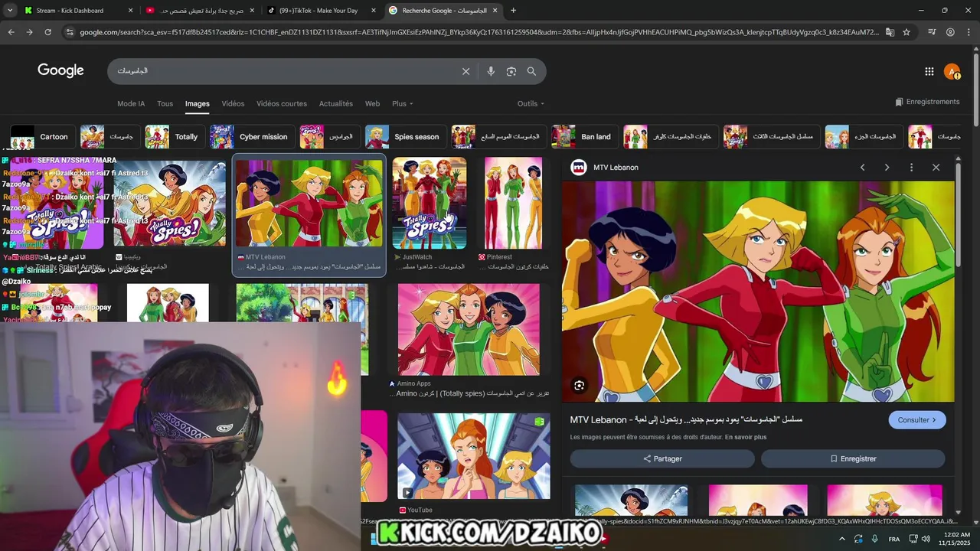Reload the page in Chrome
Image resolution: width=980 pixels, height=551 pixels.
(x=47, y=32)
